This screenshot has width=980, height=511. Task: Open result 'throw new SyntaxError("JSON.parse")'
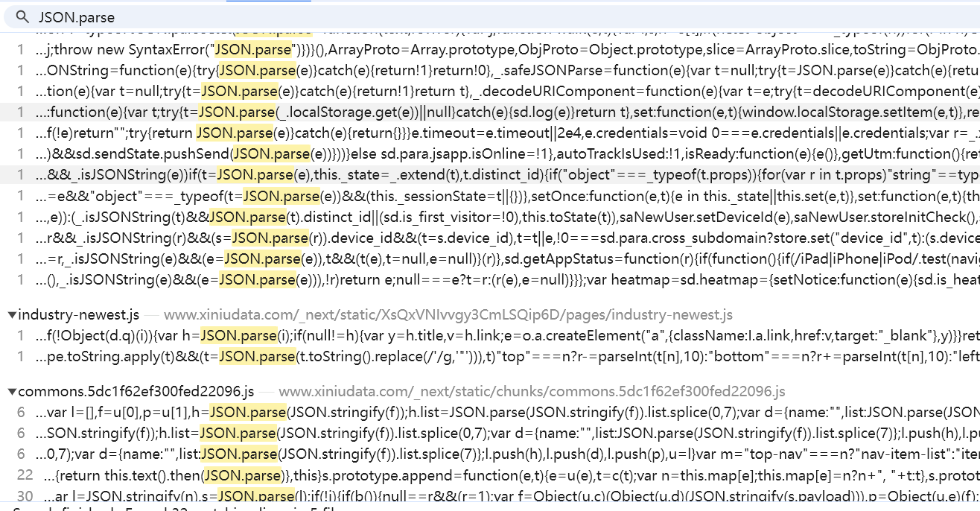pos(490,50)
